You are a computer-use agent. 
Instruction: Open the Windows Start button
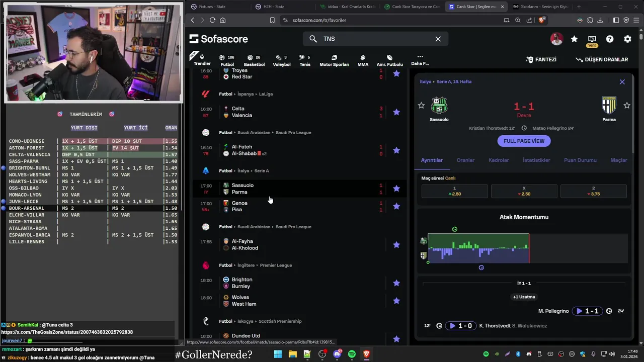click(278, 354)
